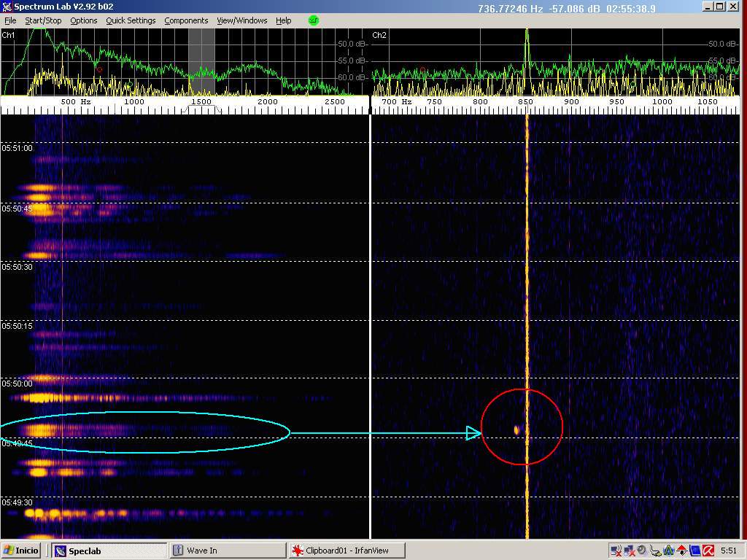Click the bright spot inside the red circle
Viewport: 747px width, 560px height.
516,430
